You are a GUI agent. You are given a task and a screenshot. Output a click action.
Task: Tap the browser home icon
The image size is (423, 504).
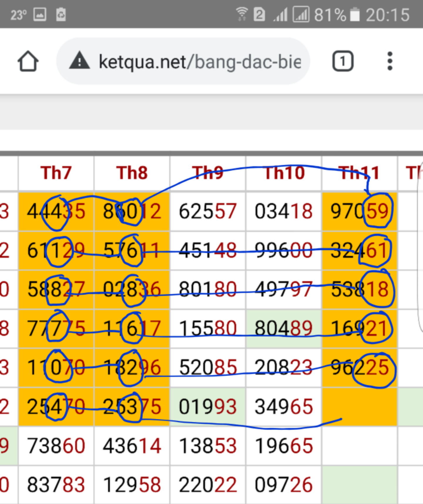[x=28, y=61]
